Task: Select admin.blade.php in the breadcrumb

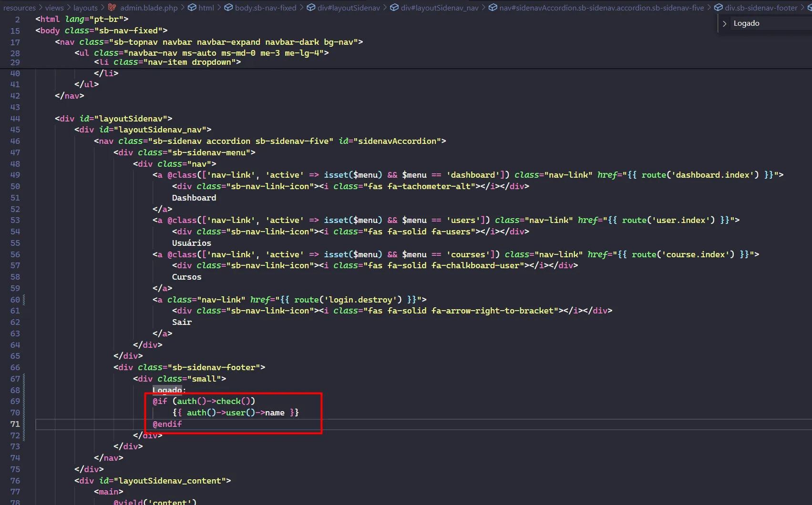Action: pos(149,8)
